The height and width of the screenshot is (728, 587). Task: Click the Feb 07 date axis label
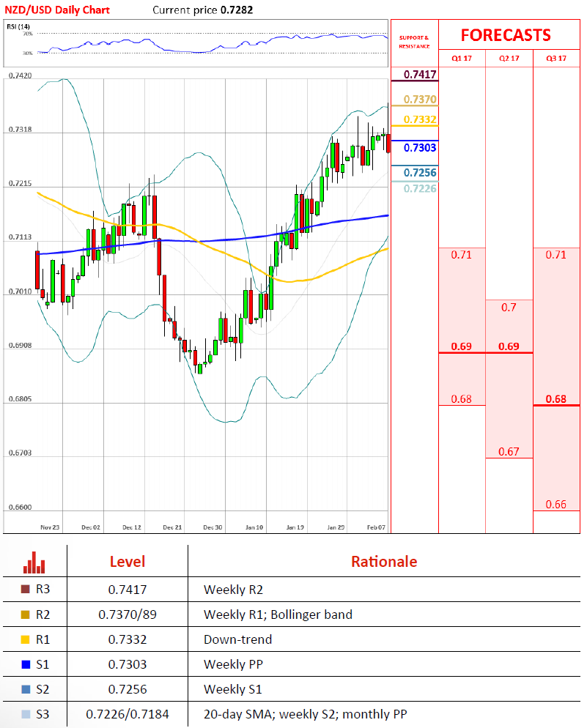[376, 527]
